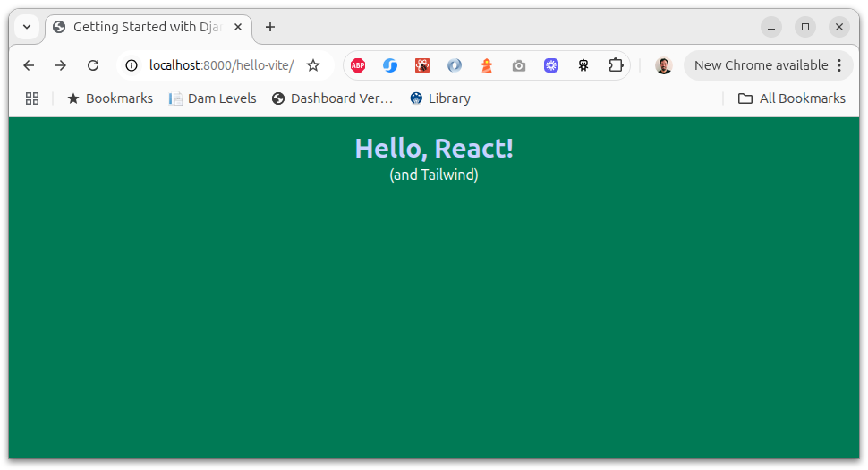Click the New Chrome available button
This screenshot has height=470, width=868.
761,65
